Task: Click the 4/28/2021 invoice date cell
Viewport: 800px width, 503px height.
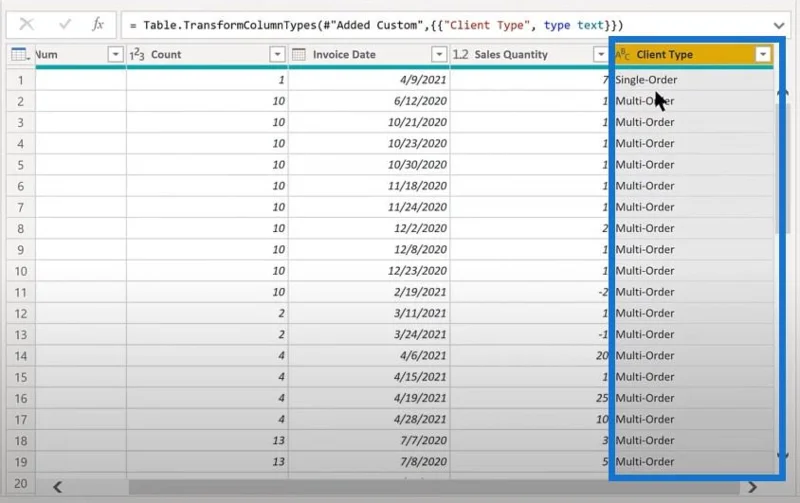Action: pyautogui.click(x=369, y=419)
